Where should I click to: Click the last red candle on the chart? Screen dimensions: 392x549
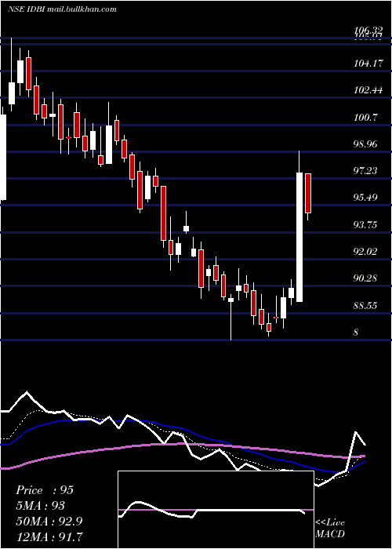pyautogui.click(x=308, y=193)
